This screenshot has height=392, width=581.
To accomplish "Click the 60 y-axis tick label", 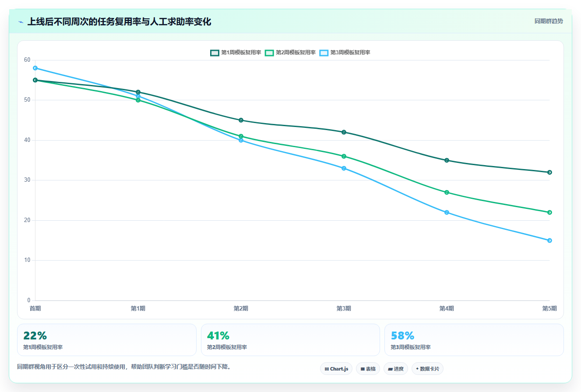I will [x=27, y=60].
